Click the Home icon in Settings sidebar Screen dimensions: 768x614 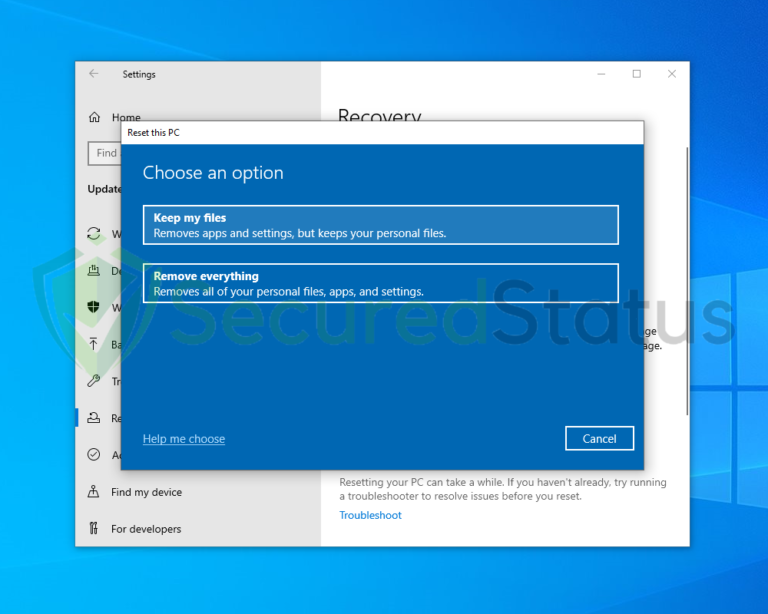tap(94, 117)
